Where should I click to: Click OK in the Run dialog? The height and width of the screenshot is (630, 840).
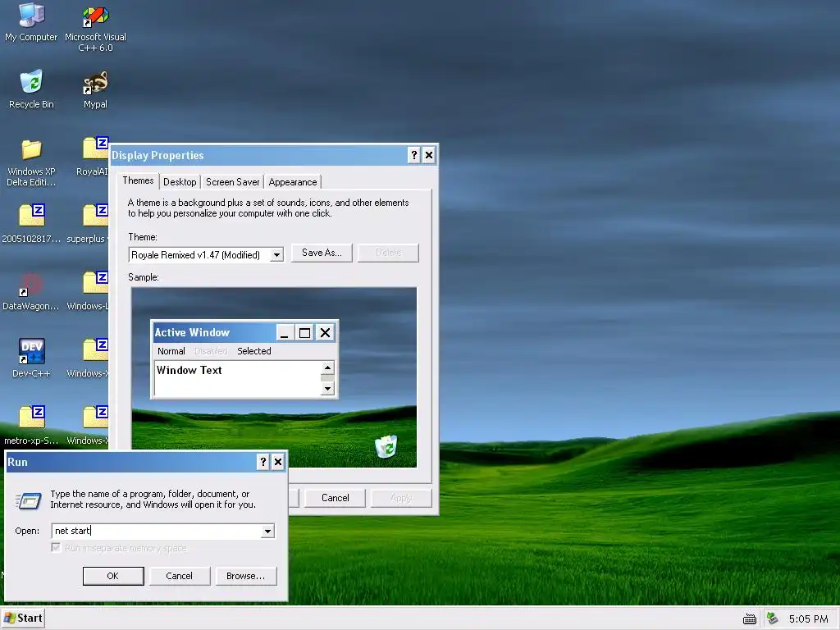[x=113, y=576]
